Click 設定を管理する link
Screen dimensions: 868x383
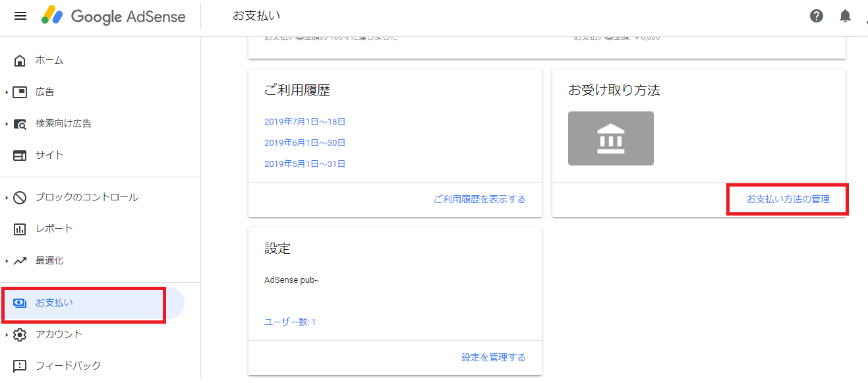click(x=493, y=357)
